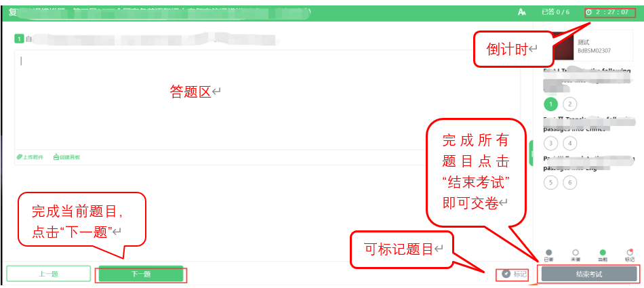This screenshot has height=288, width=644.
Task: Click the candidate photo thumbnail
Action: click(x=562, y=46)
